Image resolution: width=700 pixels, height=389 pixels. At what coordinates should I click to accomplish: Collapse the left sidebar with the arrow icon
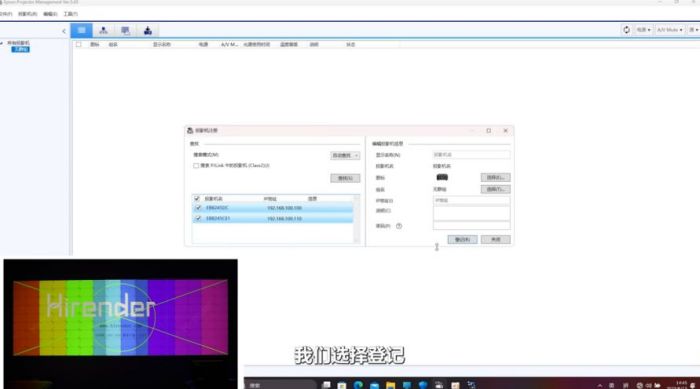64,31
